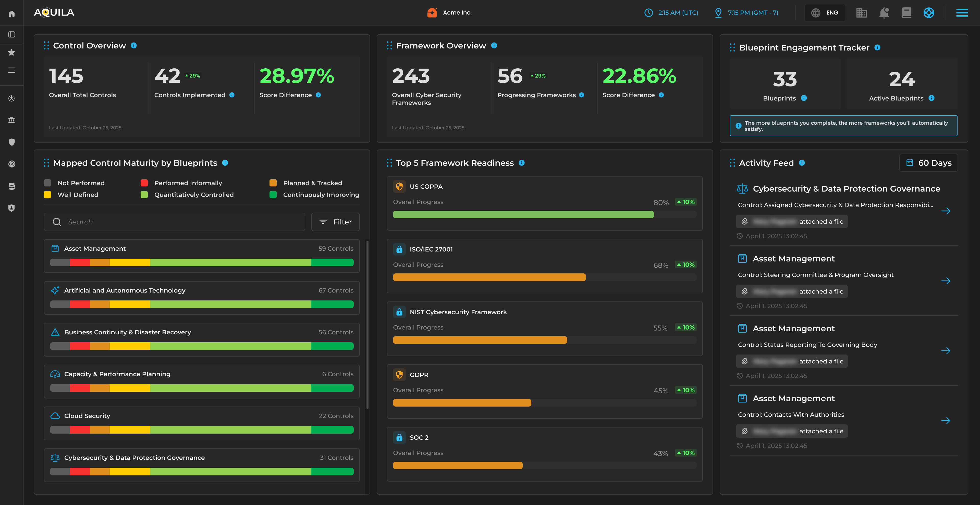Open the documentation book icon

click(906, 12)
